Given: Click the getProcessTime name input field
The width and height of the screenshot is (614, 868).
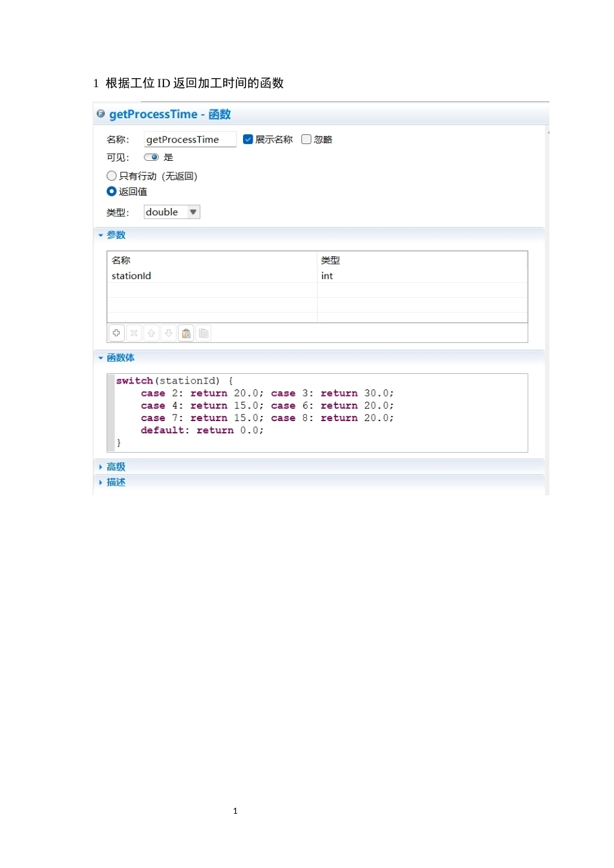Looking at the screenshot, I should [190, 139].
